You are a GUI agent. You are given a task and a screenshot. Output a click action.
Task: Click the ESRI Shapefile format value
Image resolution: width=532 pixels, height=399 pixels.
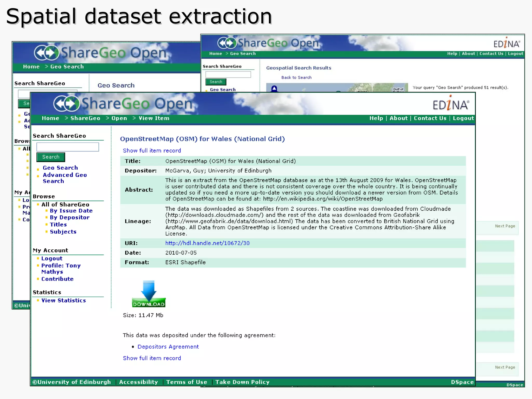coord(185,262)
